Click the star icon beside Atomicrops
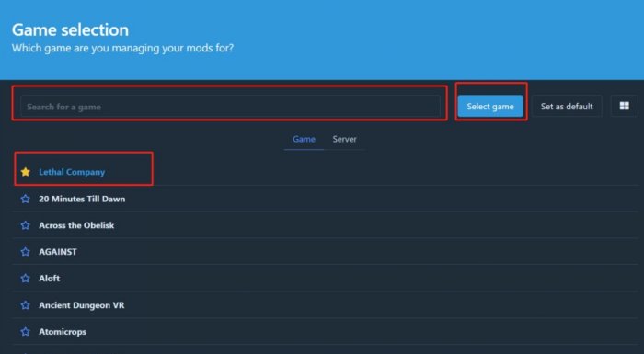Screen dimensions: 644x354 [26, 331]
